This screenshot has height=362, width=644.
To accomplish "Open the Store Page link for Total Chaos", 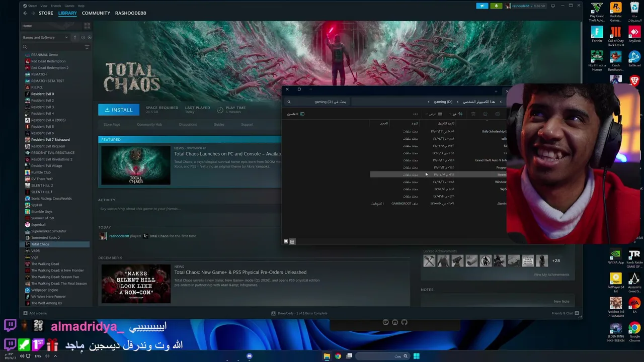I will pos(112,125).
